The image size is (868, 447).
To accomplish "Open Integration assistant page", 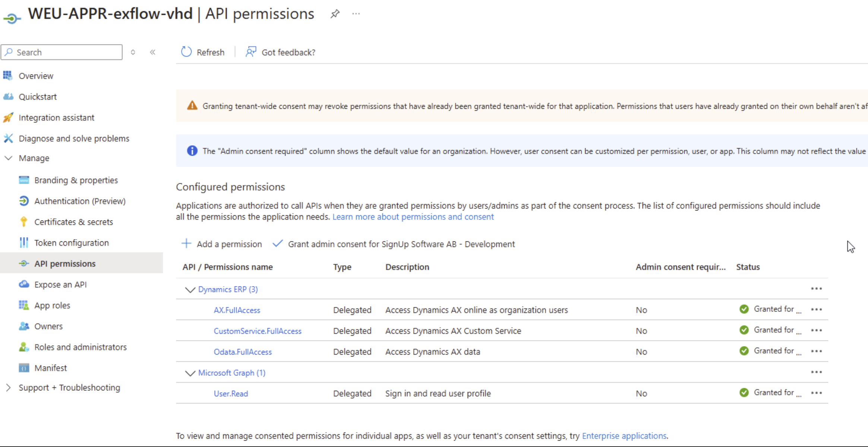I will tap(57, 118).
